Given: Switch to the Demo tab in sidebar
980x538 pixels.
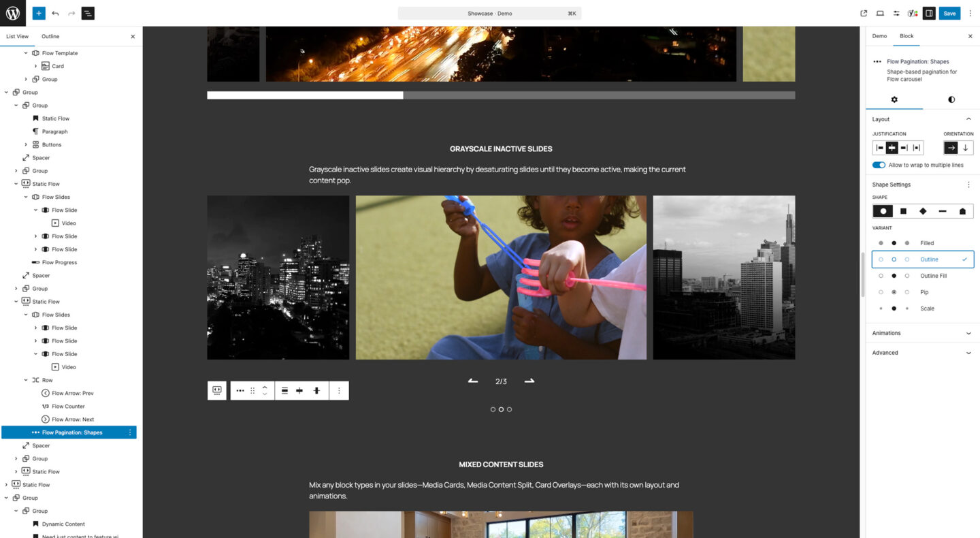Looking at the screenshot, I should (879, 36).
